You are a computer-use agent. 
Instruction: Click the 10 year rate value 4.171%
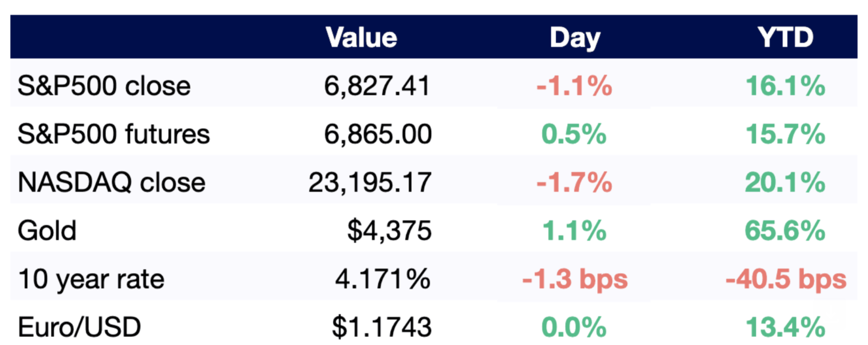(x=382, y=279)
